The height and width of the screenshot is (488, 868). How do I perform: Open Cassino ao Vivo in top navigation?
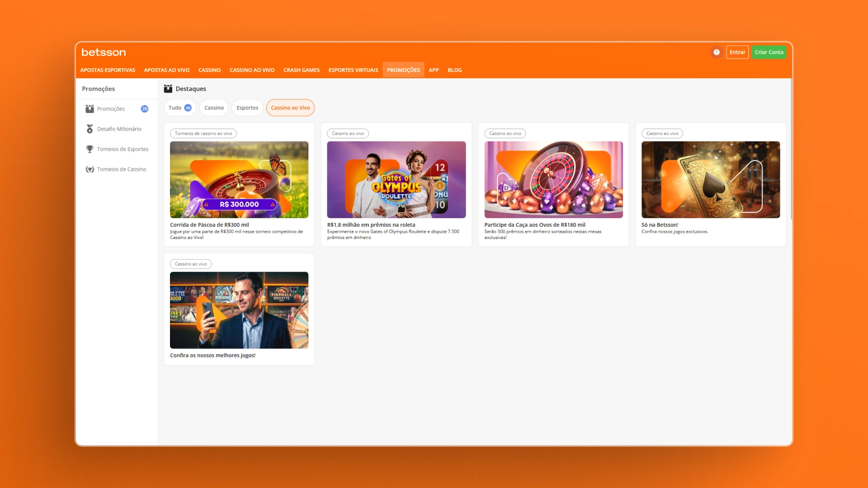pos(252,70)
